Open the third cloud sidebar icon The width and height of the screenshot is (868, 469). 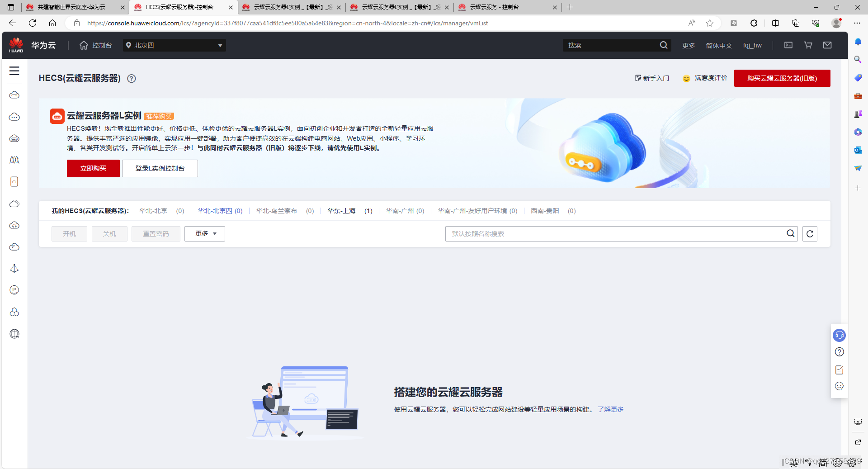click(x=14, y=138)
